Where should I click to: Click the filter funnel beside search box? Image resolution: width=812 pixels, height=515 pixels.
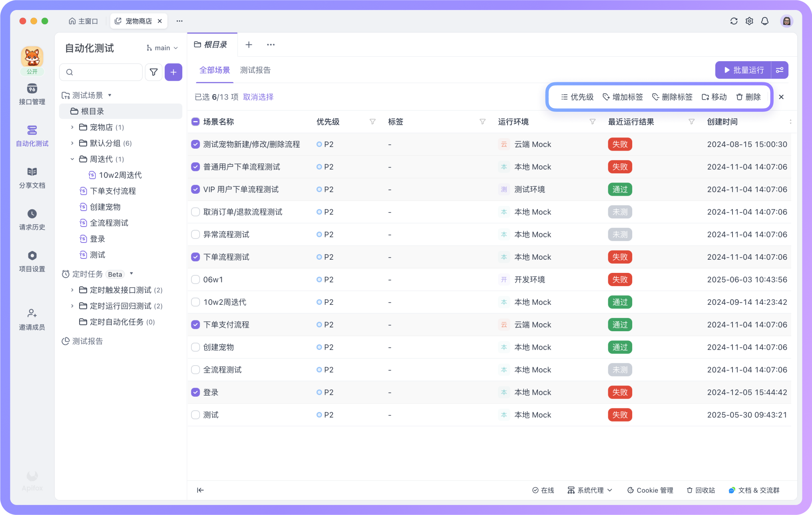tap(153, 72)
